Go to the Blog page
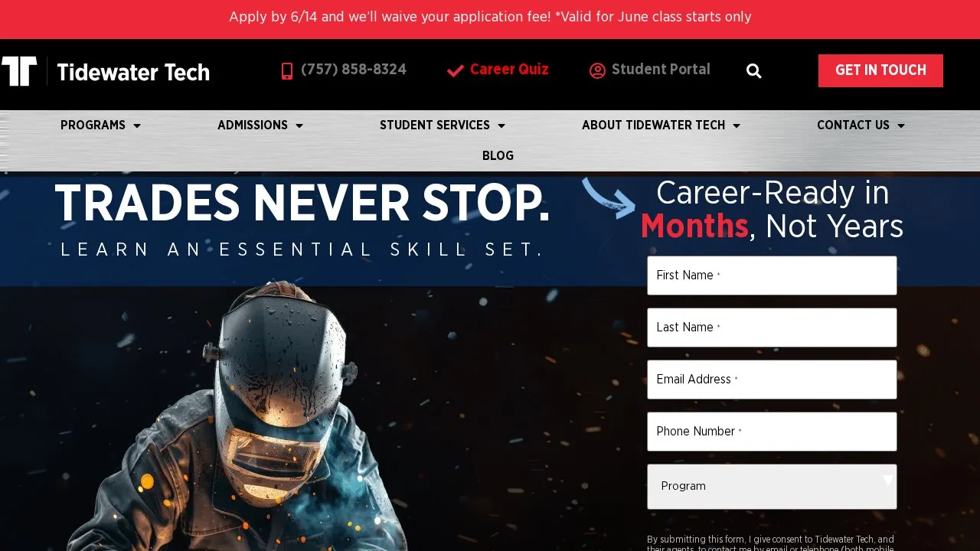This screenshot has width=980, height=551. tap(498, 156)
